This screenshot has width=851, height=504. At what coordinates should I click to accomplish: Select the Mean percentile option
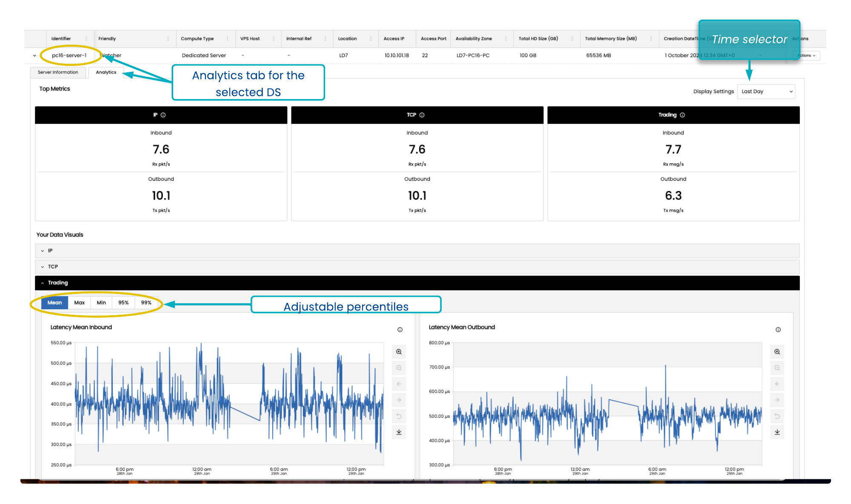click(x=54, y=302)
